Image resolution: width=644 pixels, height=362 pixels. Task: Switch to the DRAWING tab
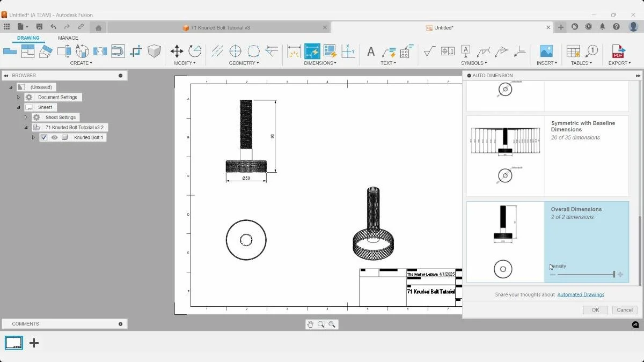pos(28,38)
